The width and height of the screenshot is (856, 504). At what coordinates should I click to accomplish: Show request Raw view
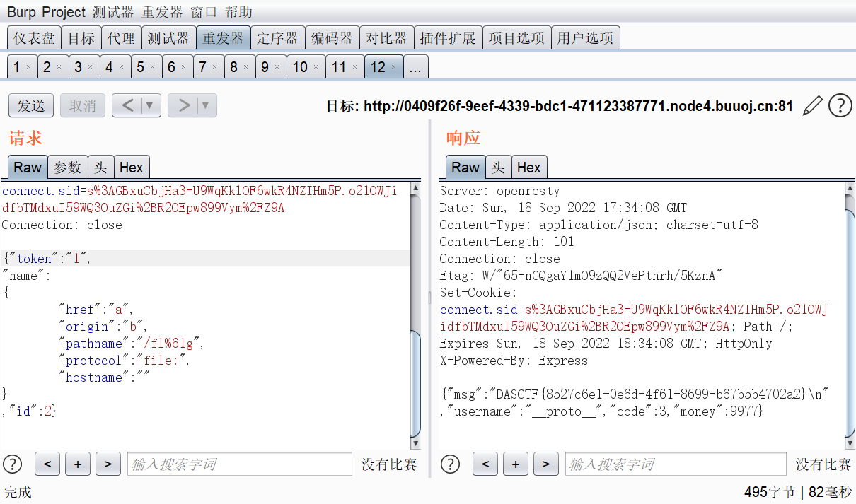28,168
